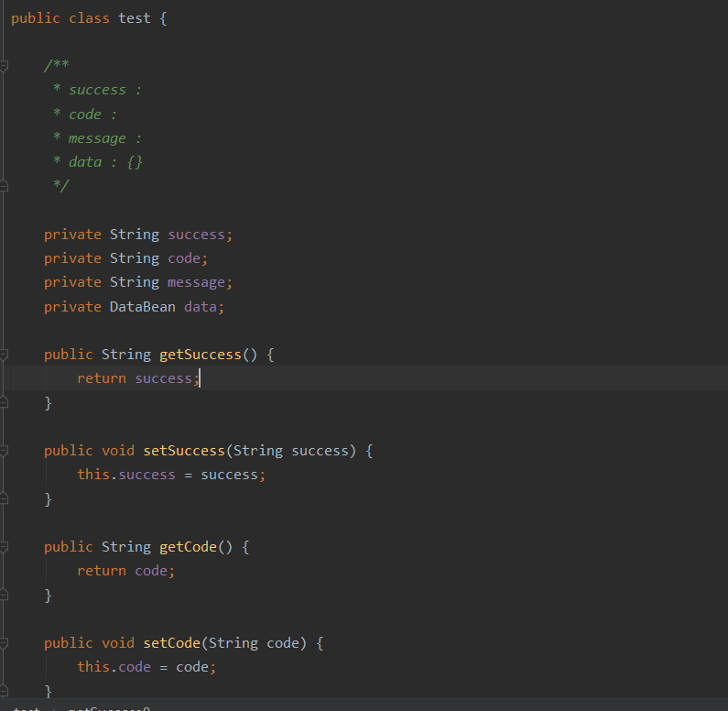Screen dimensions: 728x711
Task: Click 'code' in the 'return code;' statement
Action: pyautogui.click(x=151, y=571)
